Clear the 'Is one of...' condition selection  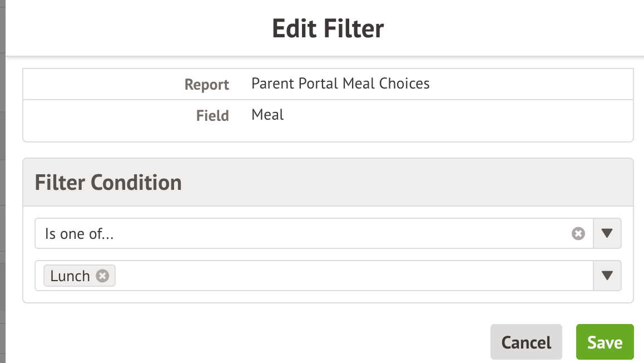[x=578, y=234]
